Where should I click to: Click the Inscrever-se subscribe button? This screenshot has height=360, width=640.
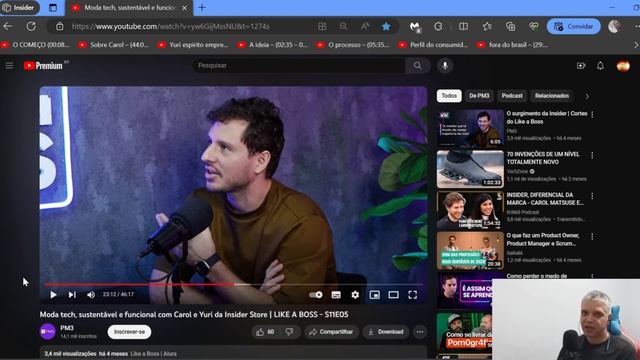click(x=129, y=332)
